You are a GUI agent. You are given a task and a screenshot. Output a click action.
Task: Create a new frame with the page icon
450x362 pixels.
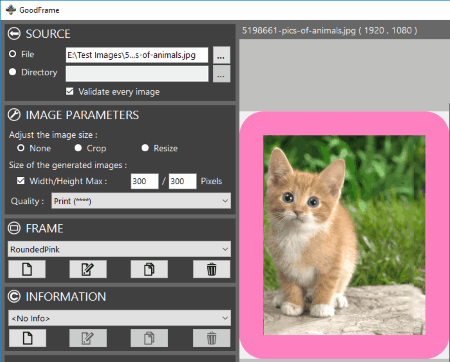[27, 269]
